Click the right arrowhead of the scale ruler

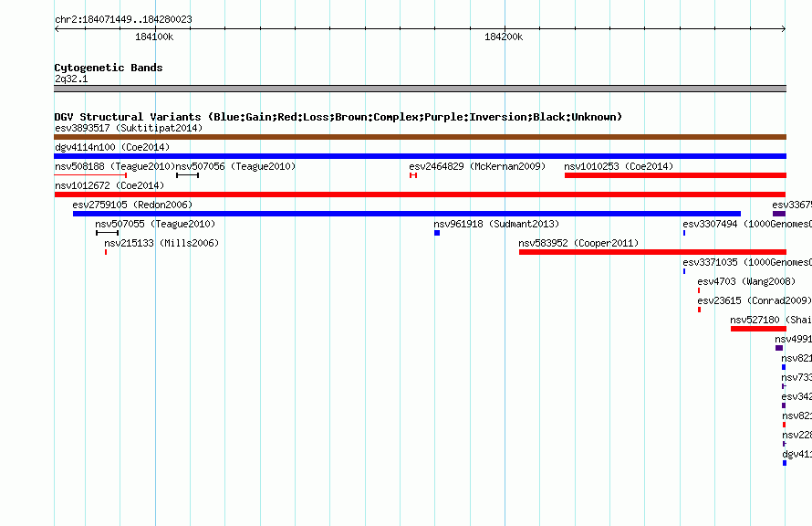pos(784,29)
